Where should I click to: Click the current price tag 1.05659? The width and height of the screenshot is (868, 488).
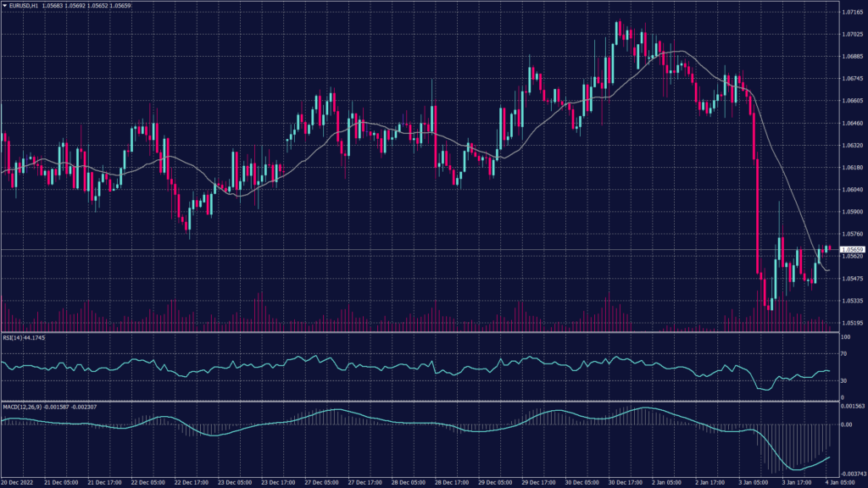[x=851, y=250]
